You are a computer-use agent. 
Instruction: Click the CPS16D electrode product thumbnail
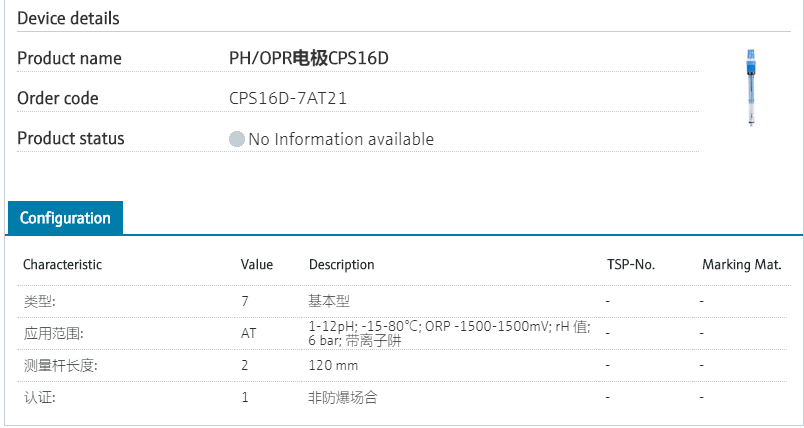coord(749,88)
